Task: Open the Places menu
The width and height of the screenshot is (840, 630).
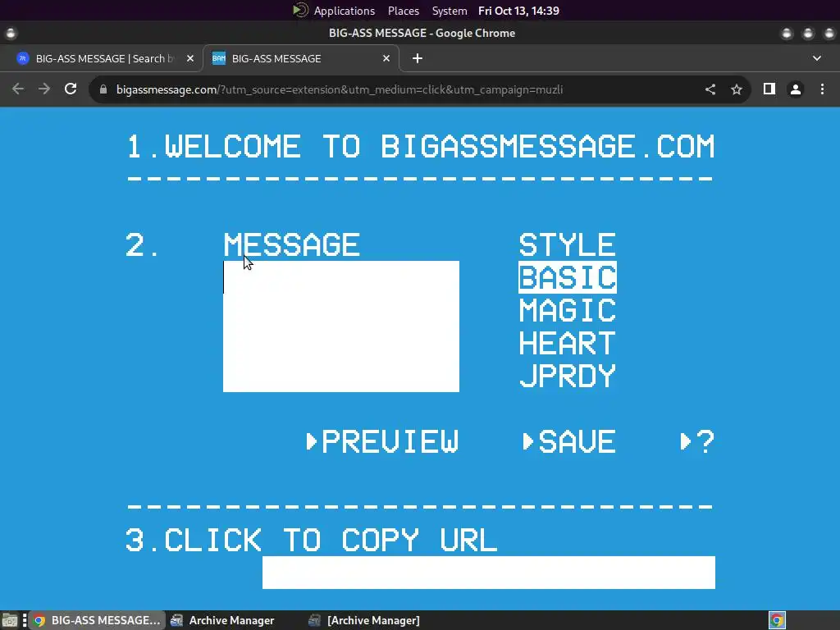Action: point(404,11)
